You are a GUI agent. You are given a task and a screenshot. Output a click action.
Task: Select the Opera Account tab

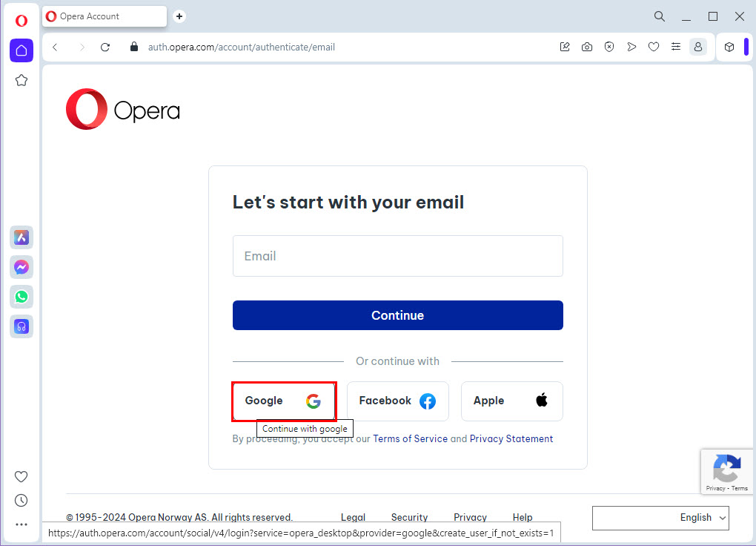[105, 16]
